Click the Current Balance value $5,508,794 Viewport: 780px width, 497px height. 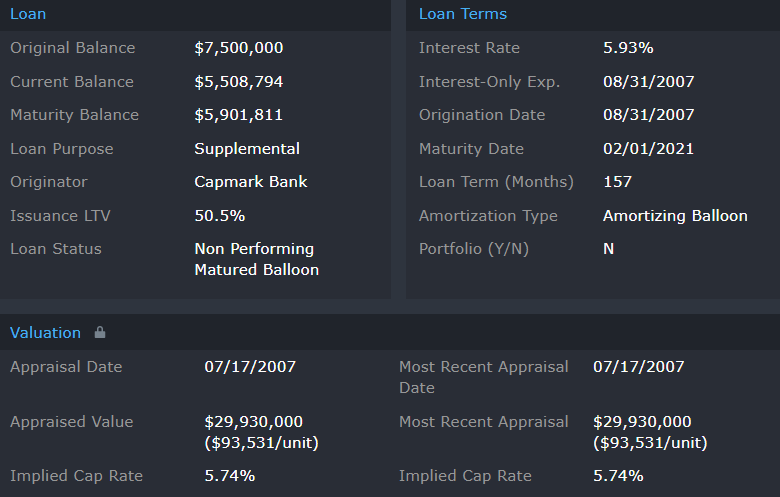point(239,82)
